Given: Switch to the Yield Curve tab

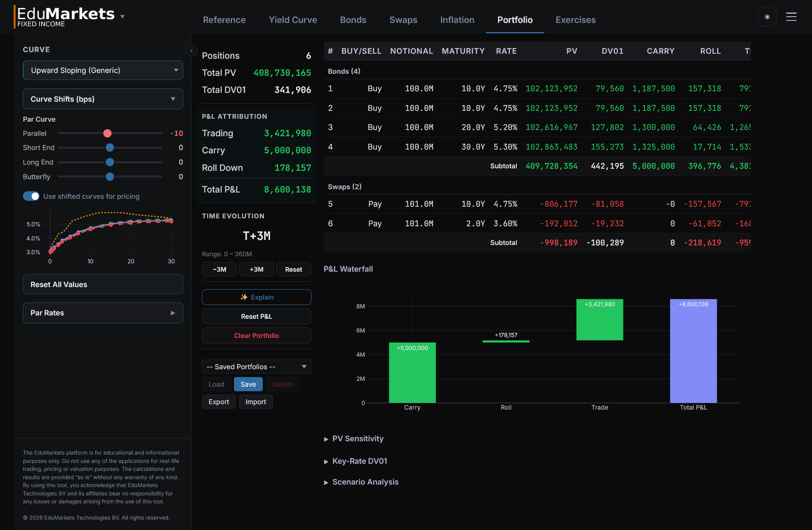Looking at the screenshot, I should 293,20.
